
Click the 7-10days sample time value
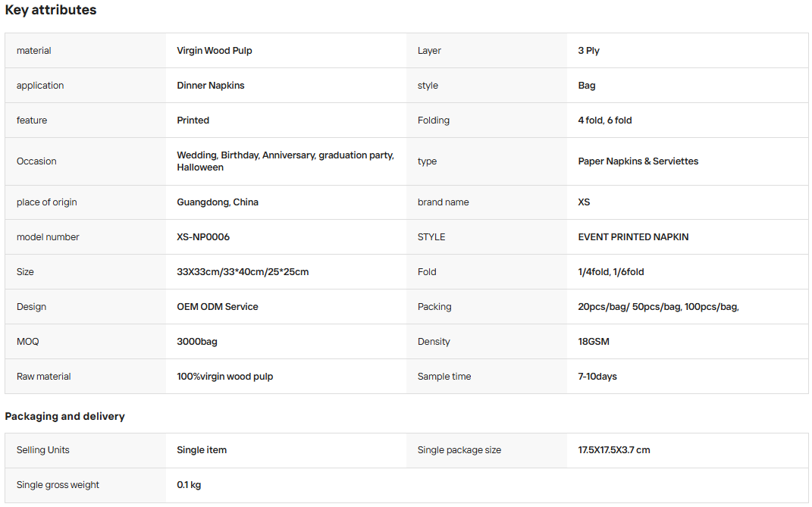coord(597,377)
